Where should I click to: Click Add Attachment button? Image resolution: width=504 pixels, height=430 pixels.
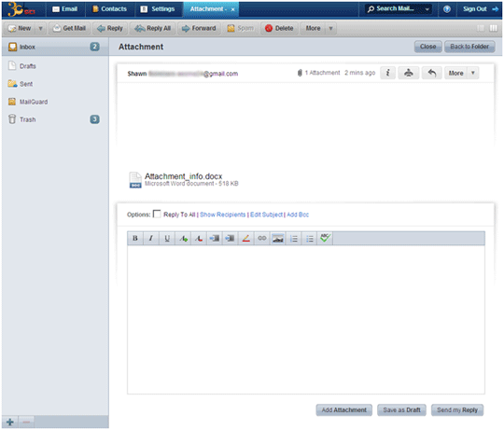(x=343, y=410)
